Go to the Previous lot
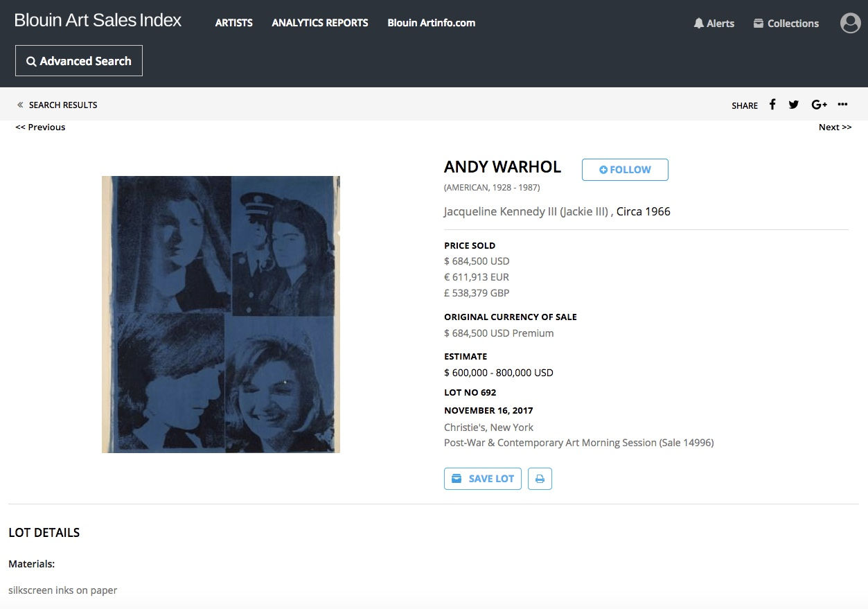868x609 pixels. [40, 127]
